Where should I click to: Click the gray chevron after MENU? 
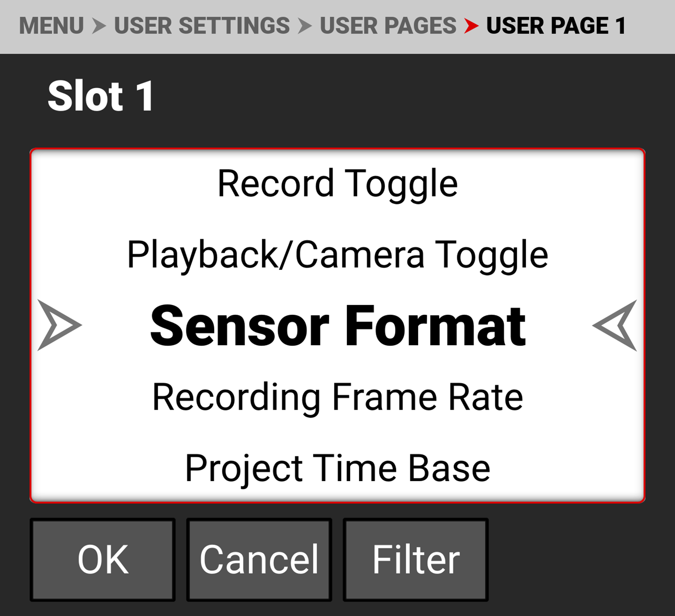click(99, 26)
